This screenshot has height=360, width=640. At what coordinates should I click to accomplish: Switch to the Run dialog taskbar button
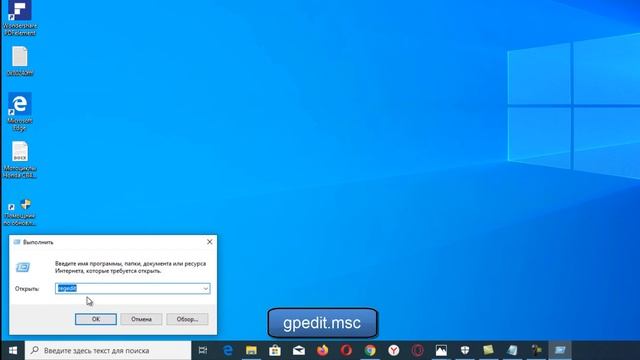click(x=560, y=350)
